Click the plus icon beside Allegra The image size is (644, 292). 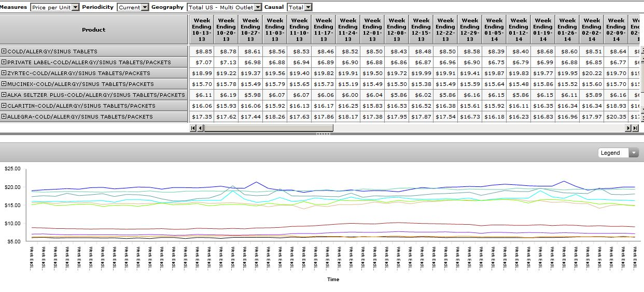[4, 116]
